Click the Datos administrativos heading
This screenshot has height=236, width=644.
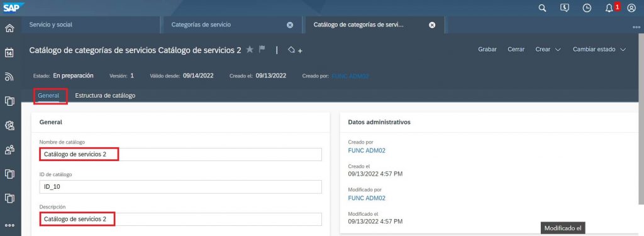[x=379, y=122]
